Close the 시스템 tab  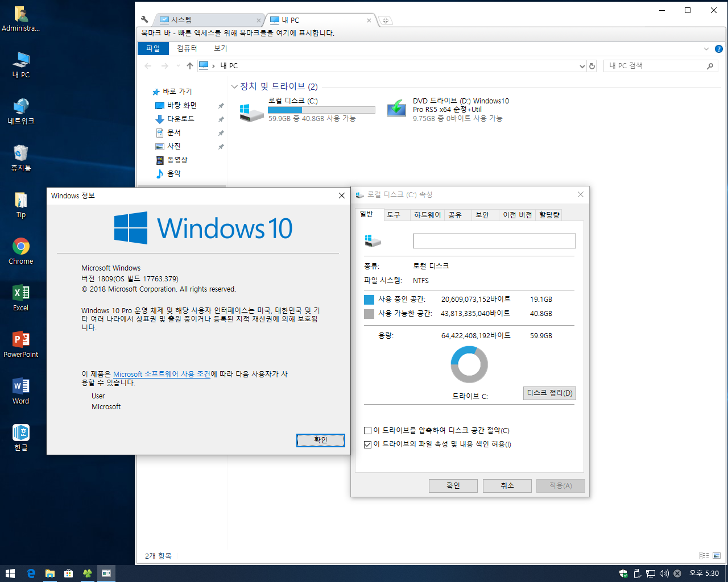tap(259, 20)
